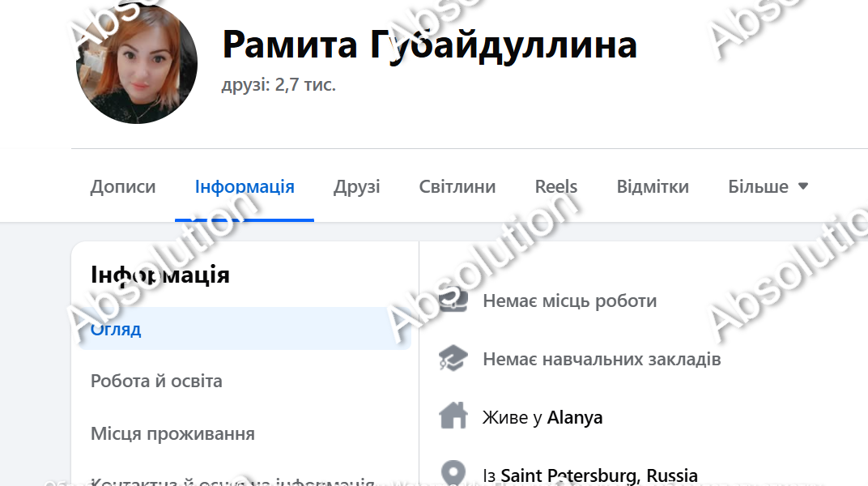Select the Друзі tab
The height and width of the screenshot is (486, 868).
(356, 186)
